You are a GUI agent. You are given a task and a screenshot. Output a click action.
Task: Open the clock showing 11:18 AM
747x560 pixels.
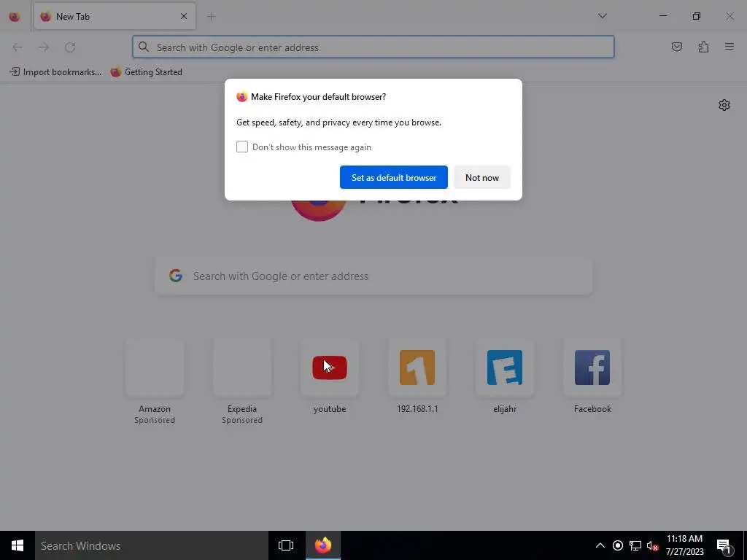tap(684, 545)
